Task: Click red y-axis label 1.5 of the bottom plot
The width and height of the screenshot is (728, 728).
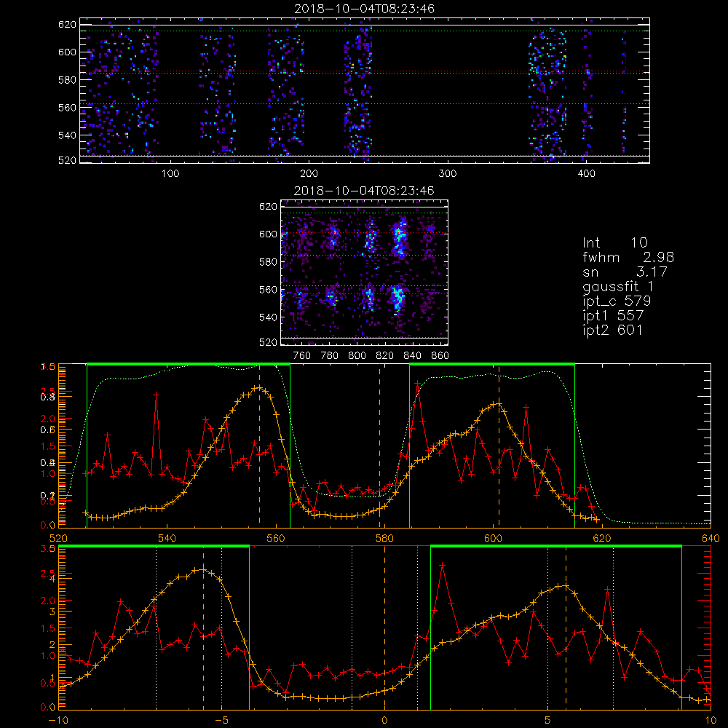Action: pos(48,628)
